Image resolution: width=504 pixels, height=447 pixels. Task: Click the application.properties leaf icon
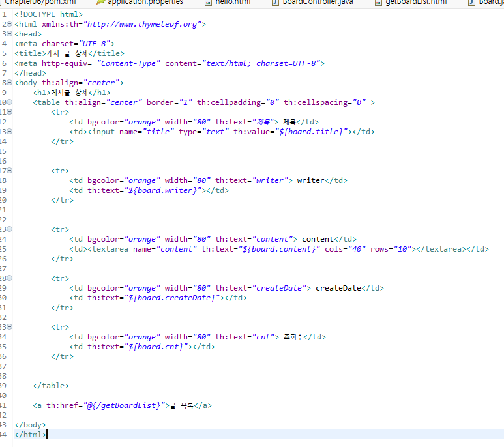[100, 3]
